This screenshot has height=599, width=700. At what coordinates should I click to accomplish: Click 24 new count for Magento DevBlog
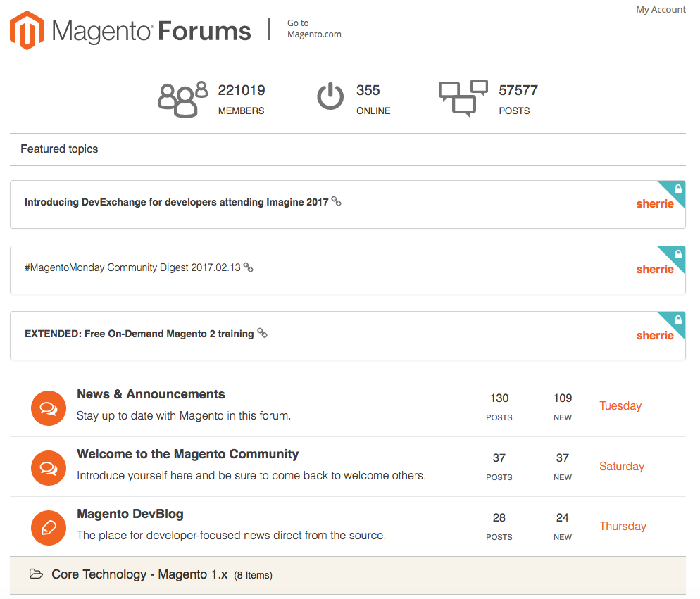[563, 518]
